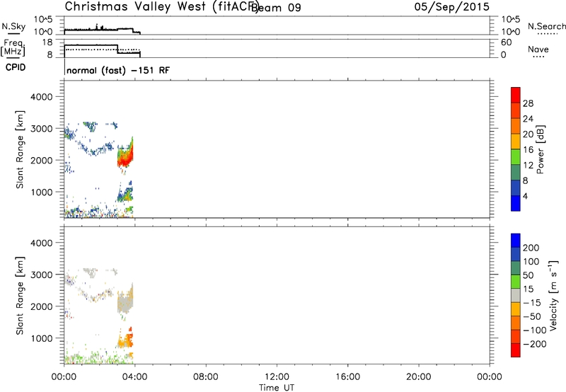
Task: Click the '28' Power scale value
Action: [x=528, y=103]
